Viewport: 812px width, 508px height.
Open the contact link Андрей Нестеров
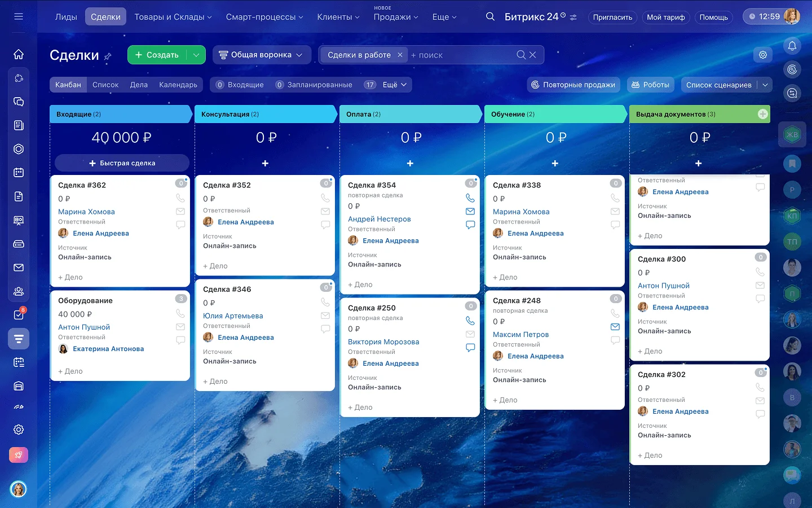379,219
